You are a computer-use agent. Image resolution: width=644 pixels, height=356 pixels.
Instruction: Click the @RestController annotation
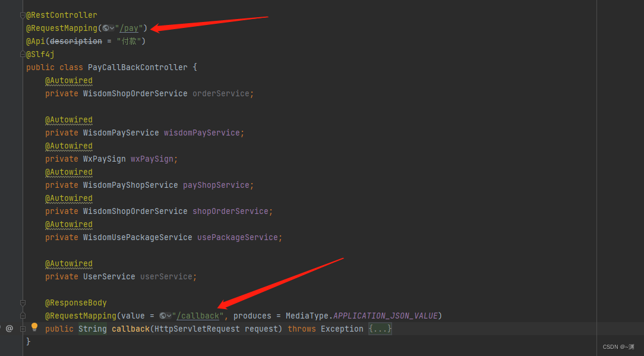pos(62,15)
